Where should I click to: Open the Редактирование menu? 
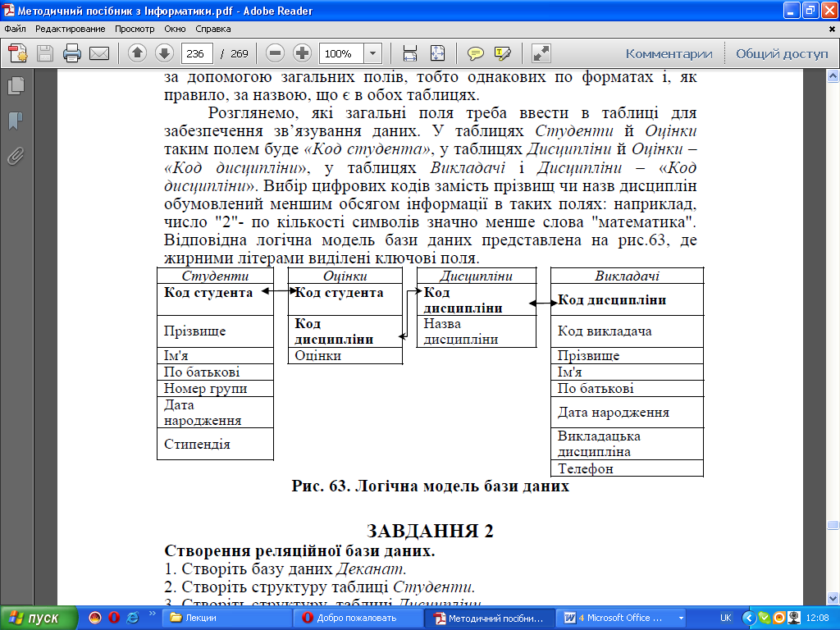[x=71, y=29]
